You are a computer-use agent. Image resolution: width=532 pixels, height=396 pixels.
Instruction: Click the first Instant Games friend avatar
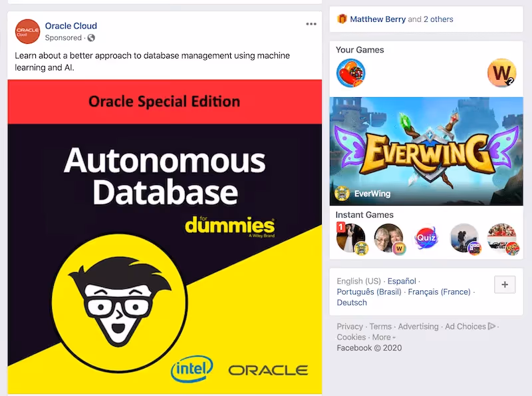tap(350, 238)
